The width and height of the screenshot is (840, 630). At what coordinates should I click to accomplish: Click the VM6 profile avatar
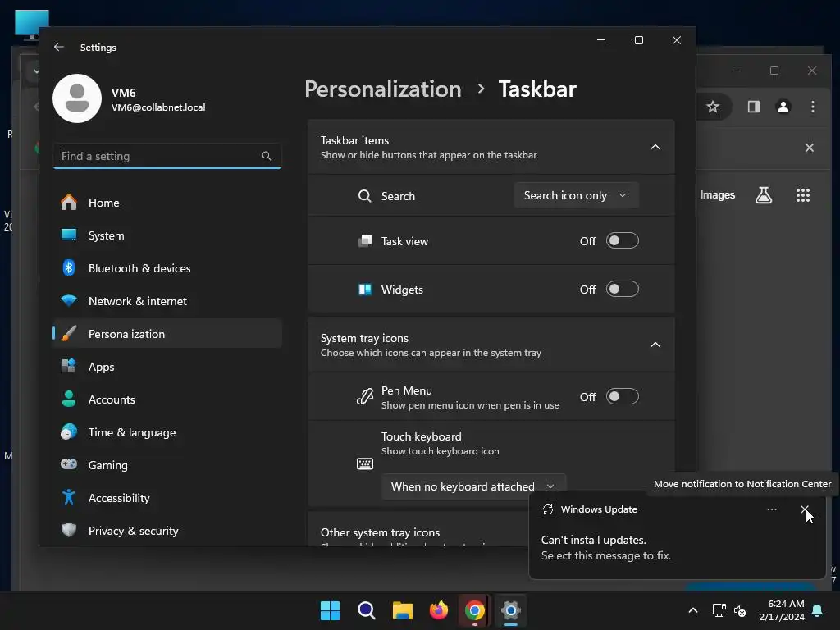pos(77,98)
